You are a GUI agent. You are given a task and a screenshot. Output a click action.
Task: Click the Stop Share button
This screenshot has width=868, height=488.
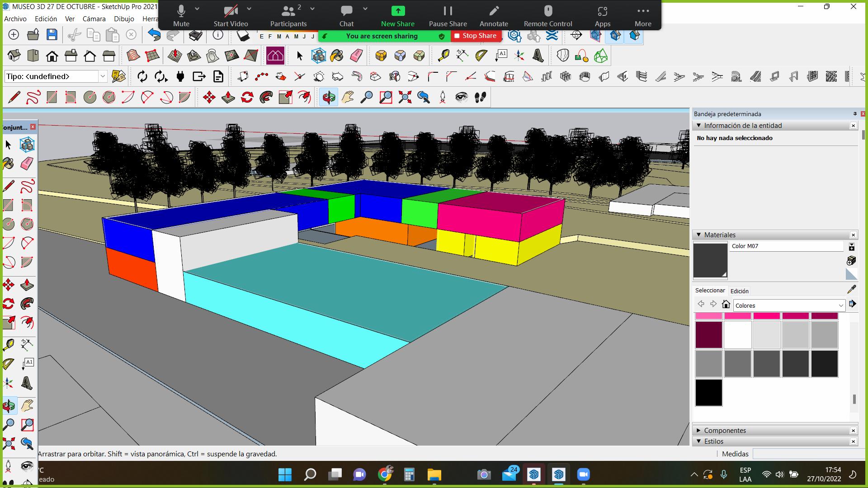click(x=476, y=36)
